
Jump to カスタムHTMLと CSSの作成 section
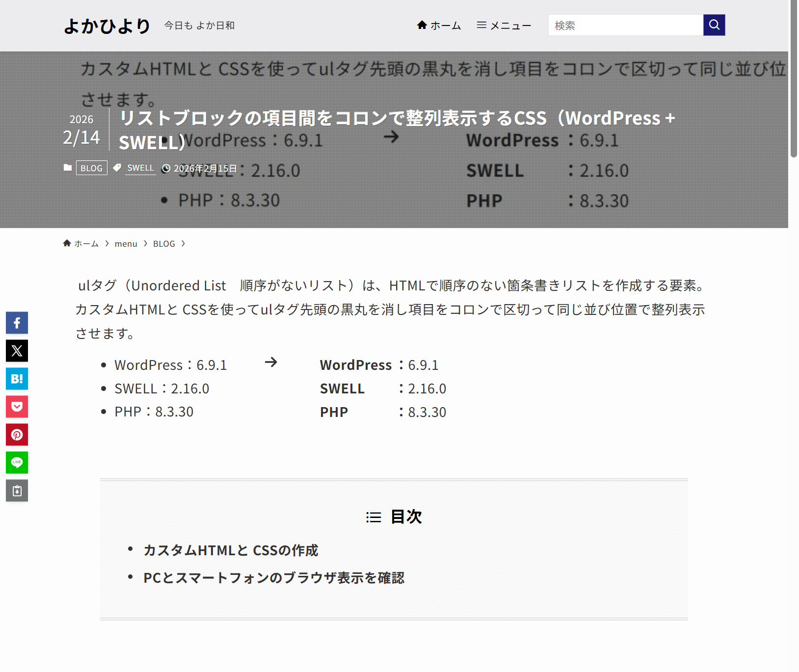tap(231, 550)
